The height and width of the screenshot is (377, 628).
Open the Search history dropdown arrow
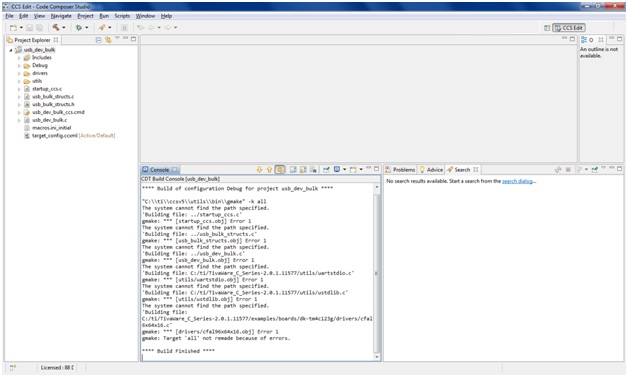click(586, 169)
